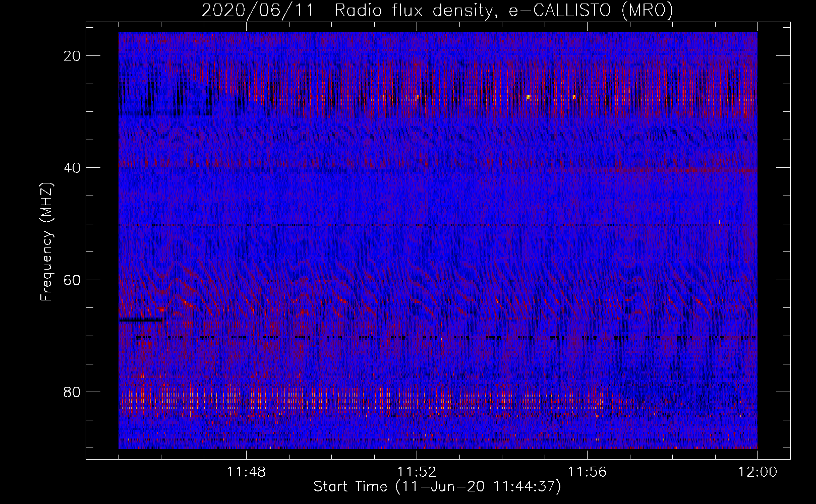816x504 pixels.
Task: Click the 40 MHz frequency tick label
Action: (72, 168)
